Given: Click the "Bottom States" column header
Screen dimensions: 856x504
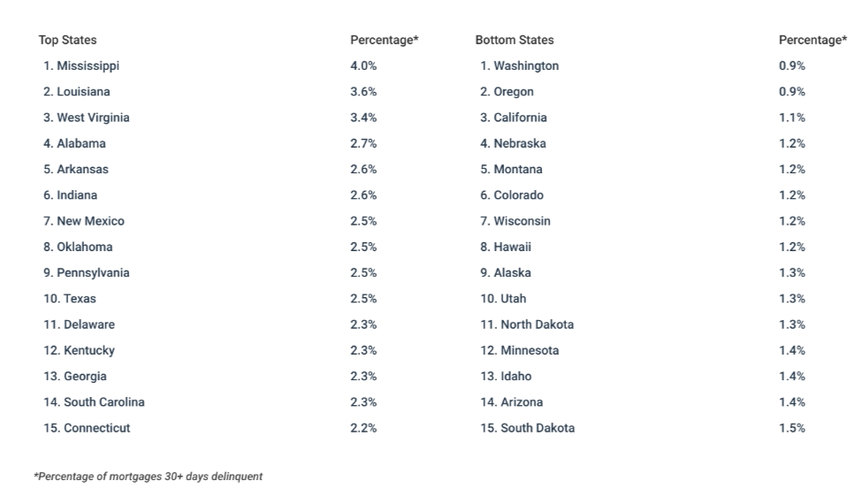Looking at the screenshot, I should pos(514,40).
